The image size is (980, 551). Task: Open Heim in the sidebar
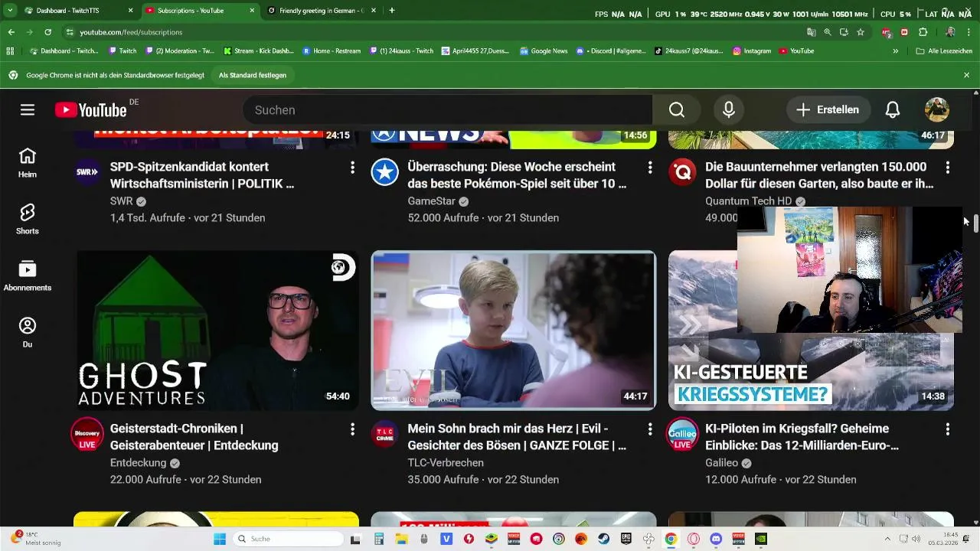28,162
